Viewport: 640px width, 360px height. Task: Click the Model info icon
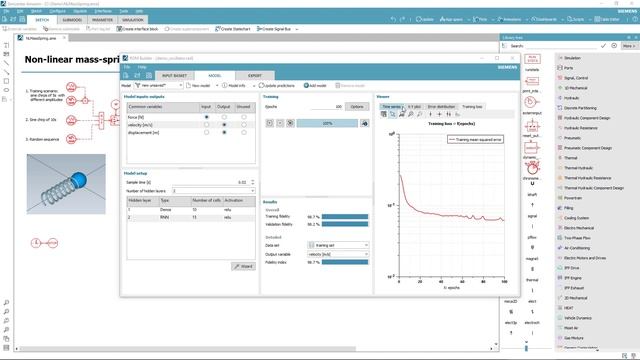224,86
